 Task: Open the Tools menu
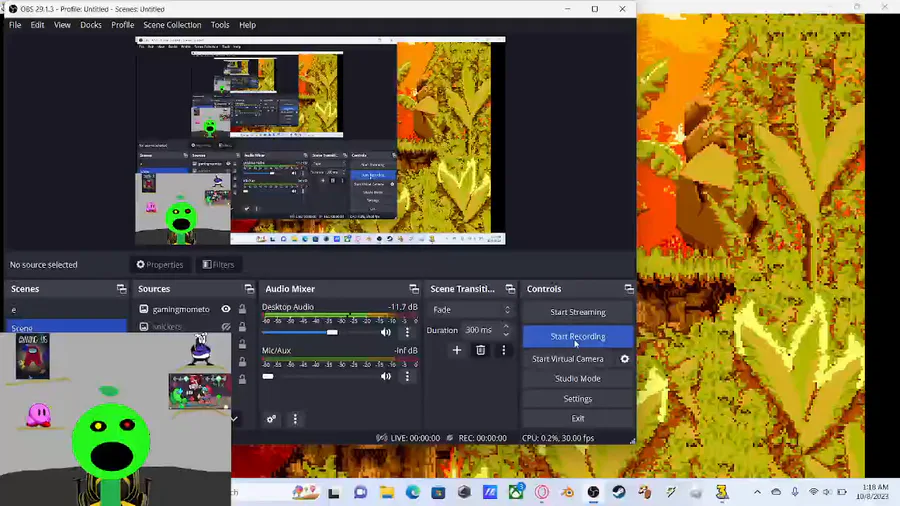tap(220, 25)
